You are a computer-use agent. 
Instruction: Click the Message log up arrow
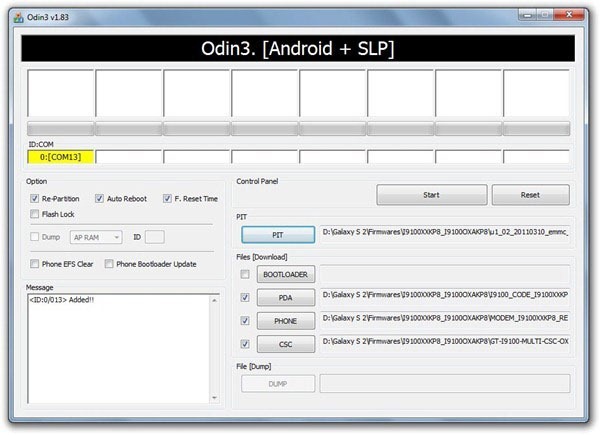coord(214,300)
